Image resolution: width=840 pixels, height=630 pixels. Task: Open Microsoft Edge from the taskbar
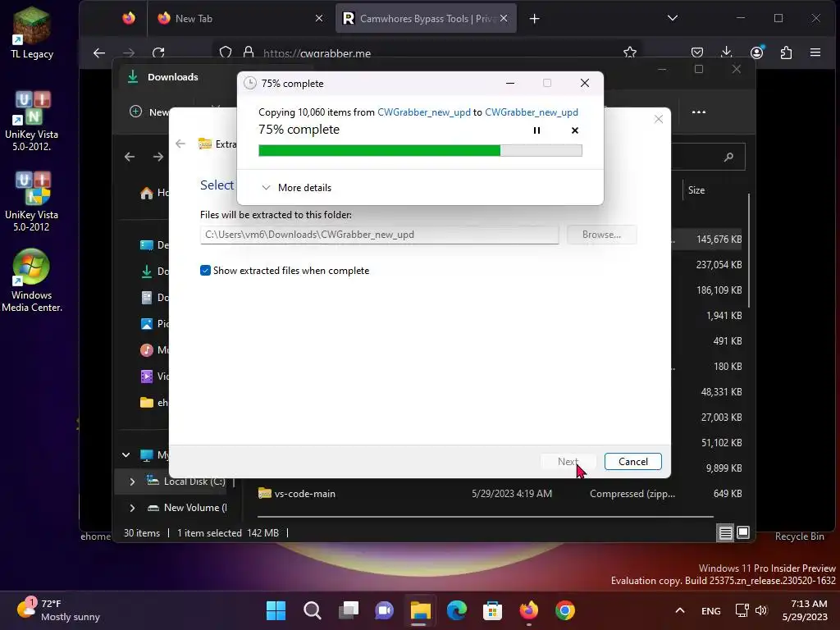[456, 610]
